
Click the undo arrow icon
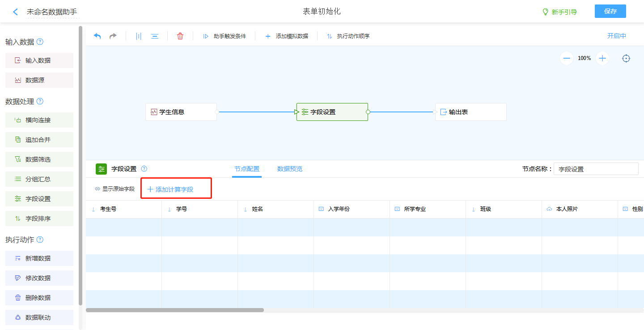point(97,36)
